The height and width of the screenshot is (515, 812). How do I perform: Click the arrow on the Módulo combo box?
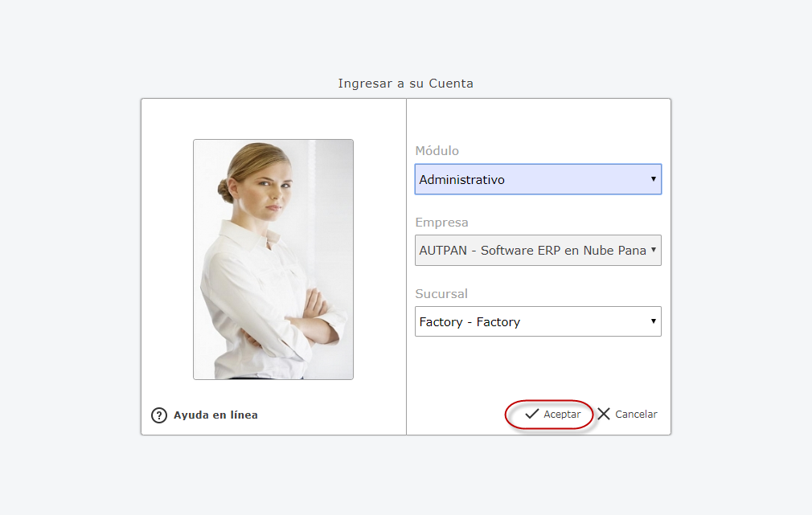pyautogui.click(x=654, y=179)
